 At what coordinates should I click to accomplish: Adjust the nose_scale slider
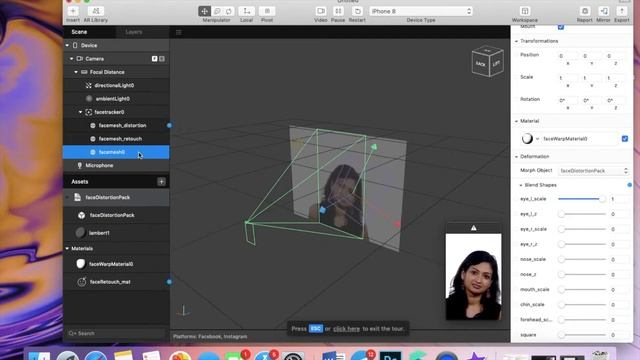tap(582, 259)
